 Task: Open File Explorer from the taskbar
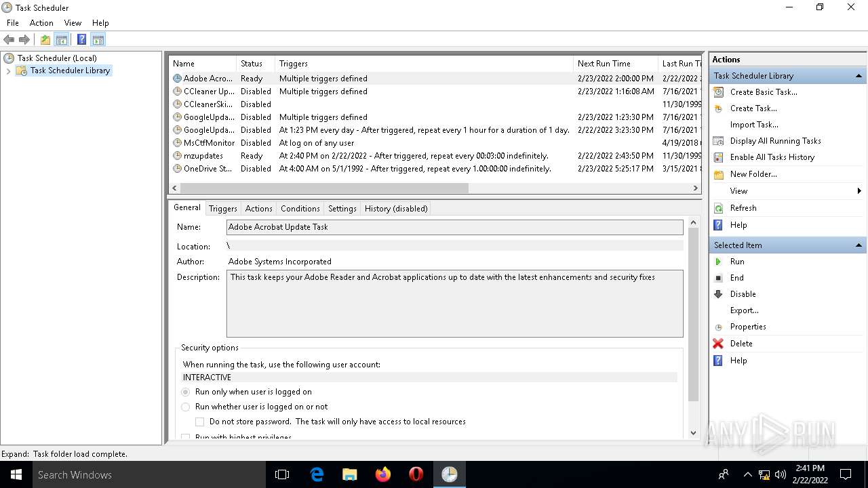point(350,474)
